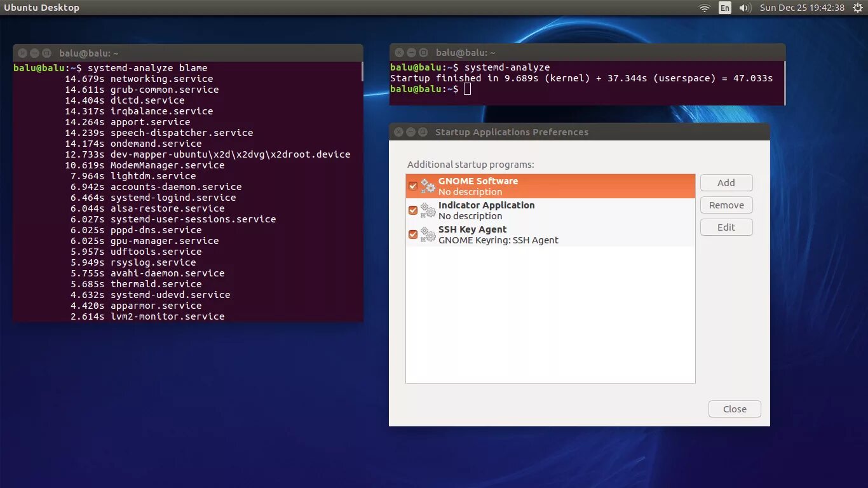Click the thermald.service line

136,284
